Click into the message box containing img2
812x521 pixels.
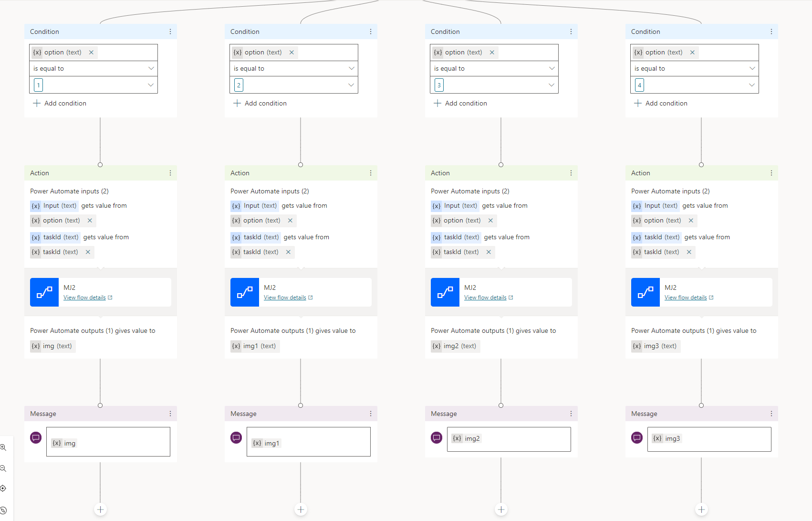(509, 439)
